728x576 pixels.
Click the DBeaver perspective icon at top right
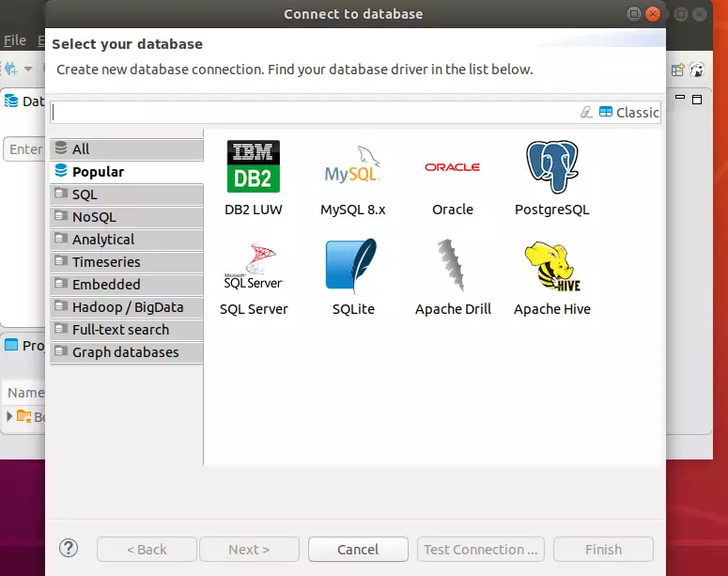tap(696, 70)
